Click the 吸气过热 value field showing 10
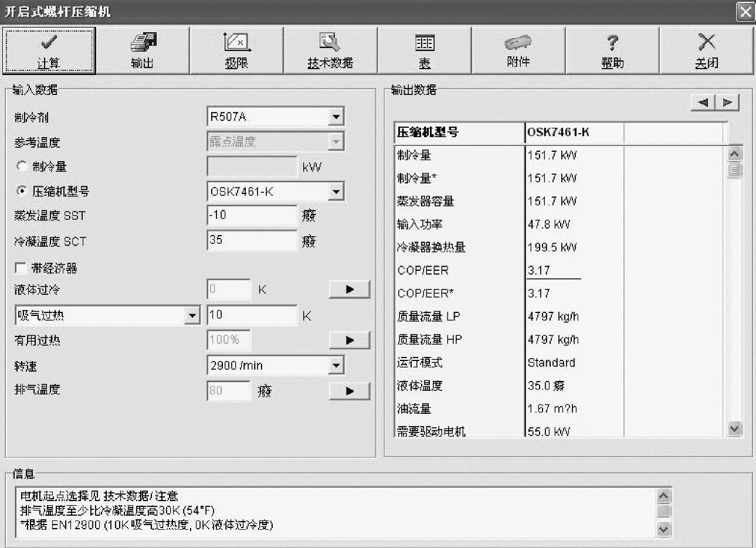Screen dimensions: 756x548 252,315
